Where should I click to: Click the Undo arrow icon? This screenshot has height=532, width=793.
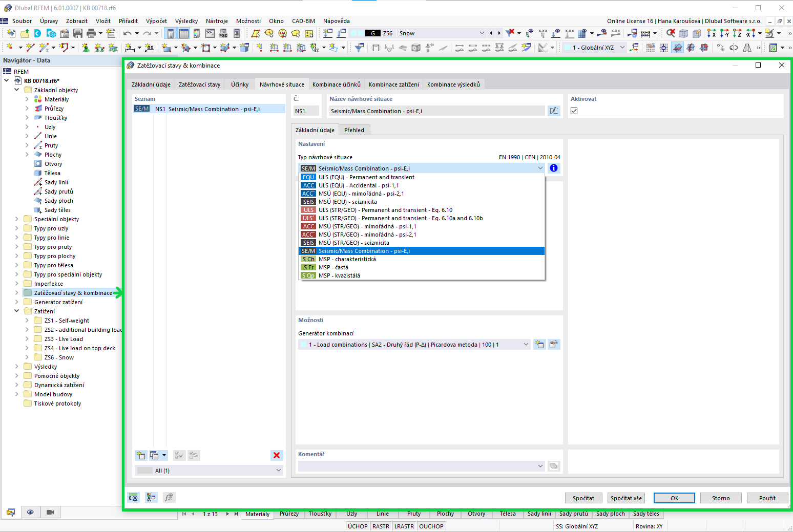point(127,33)
